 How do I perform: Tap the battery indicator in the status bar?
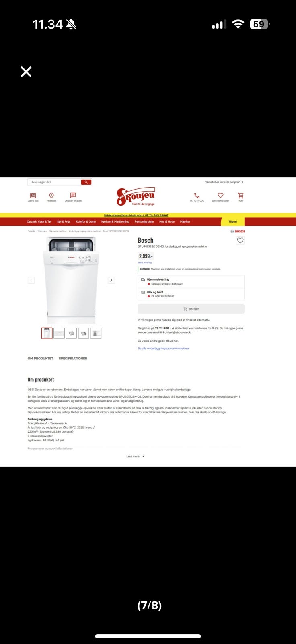(x=260, y=24)
